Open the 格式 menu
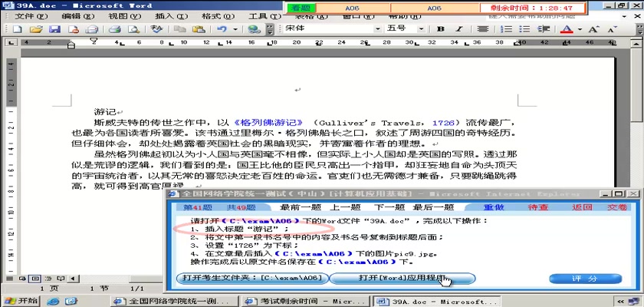This screenshot has height=307, width=644. click(x=218, y=17)
